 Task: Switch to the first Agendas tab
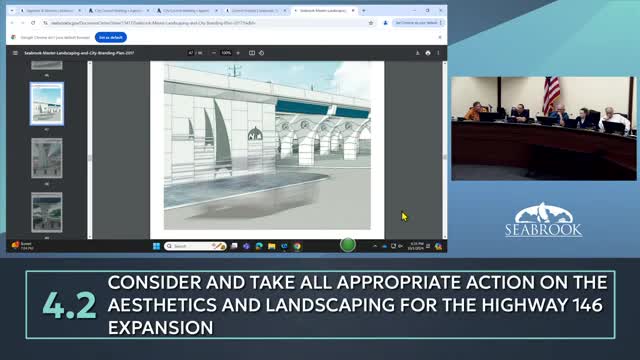coord(51,10)
